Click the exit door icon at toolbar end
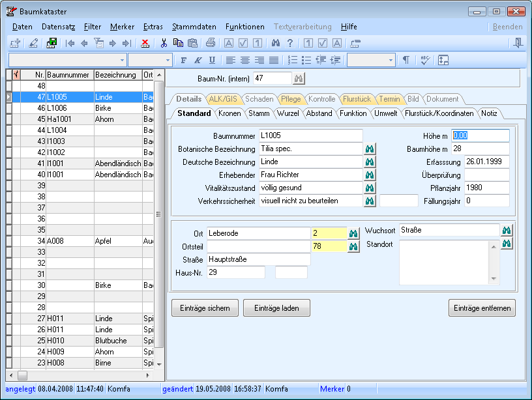 pyautogui.click(x=518, y=43)
